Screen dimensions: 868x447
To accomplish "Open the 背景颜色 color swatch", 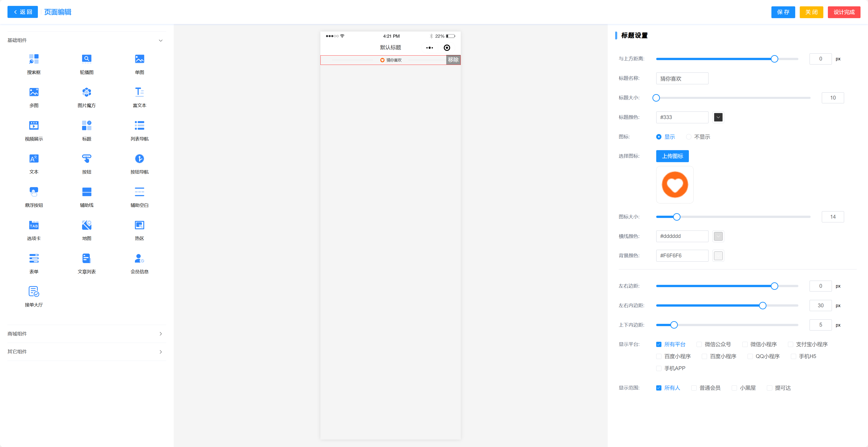I will click(718, 256).
